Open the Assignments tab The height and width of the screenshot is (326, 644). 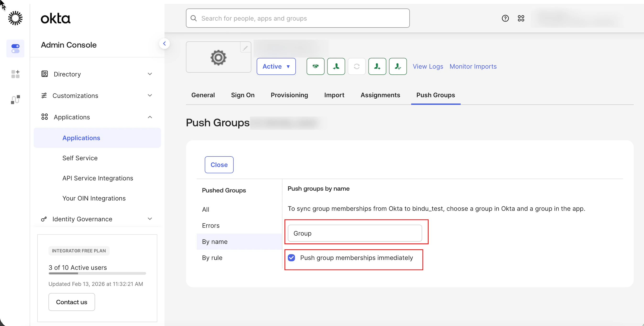coord(380,95)
